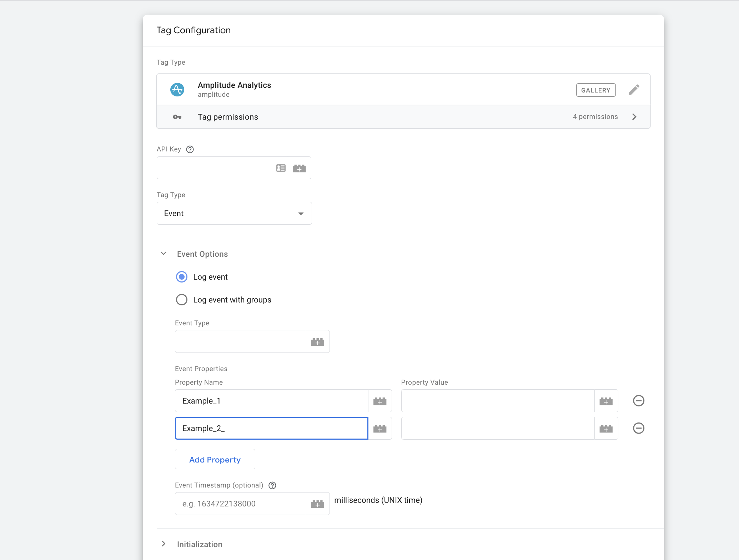Click the Event Type input field

coord(240,342)
